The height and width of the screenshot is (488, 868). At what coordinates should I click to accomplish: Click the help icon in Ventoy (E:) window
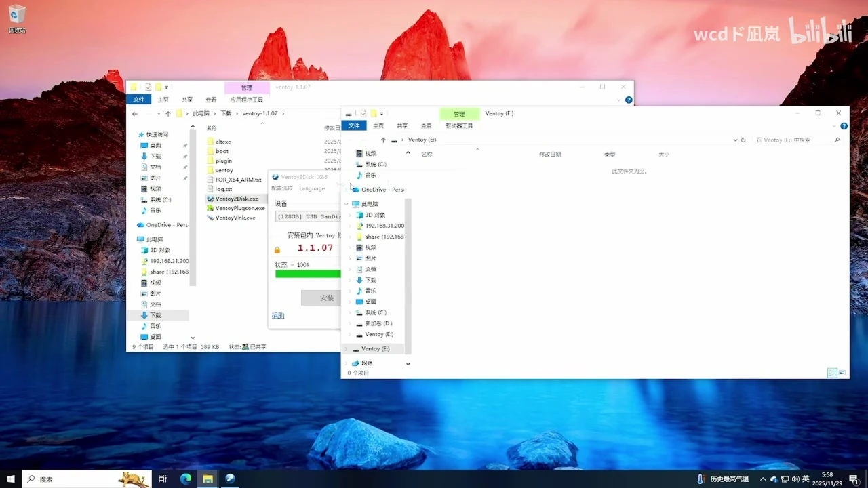coord(844,126)
